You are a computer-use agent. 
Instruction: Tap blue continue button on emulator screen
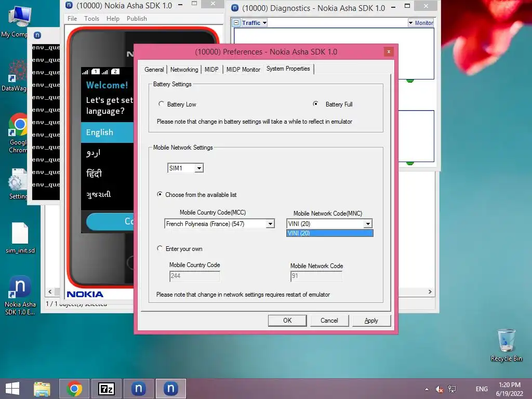click(110, 221)
